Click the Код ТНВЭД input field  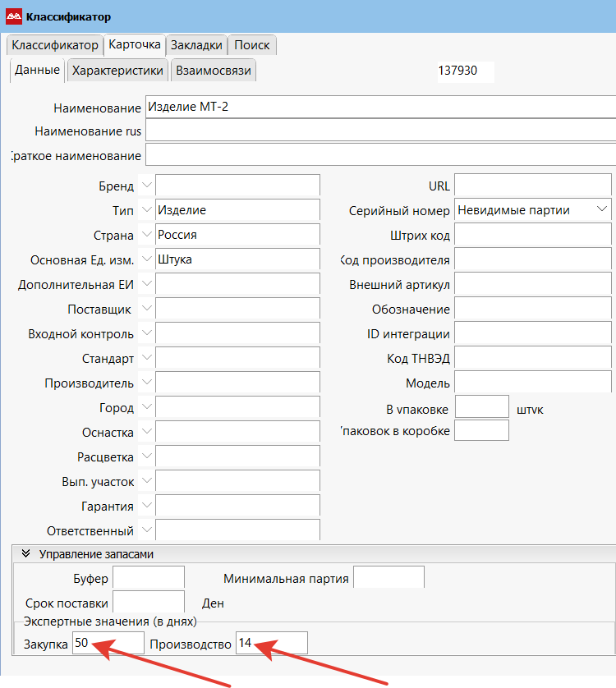[x=532, y=359]
